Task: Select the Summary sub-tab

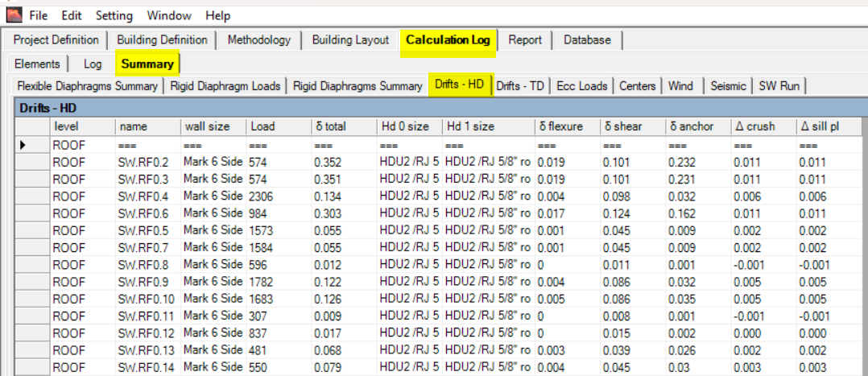Action: [147, 64]
